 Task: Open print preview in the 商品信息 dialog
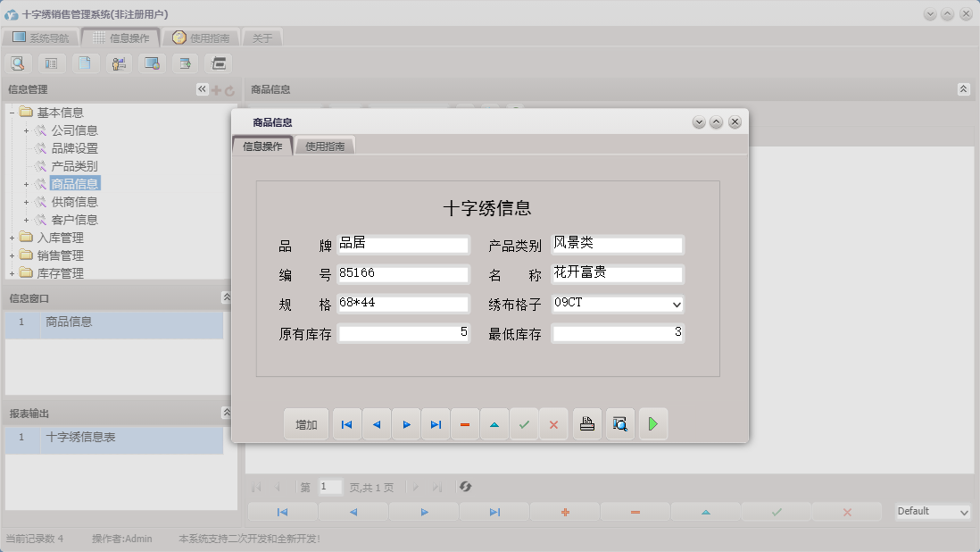point(620,424)
